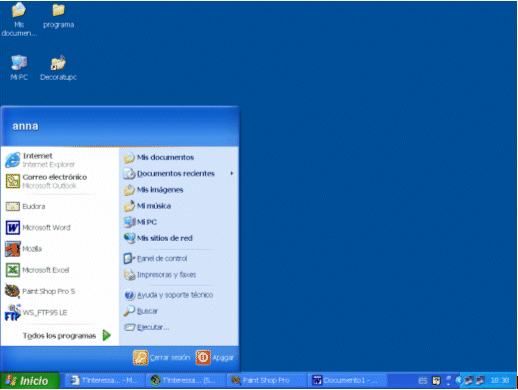This screenshot has height=390, width=518.
Task: Expand Documentos recientes submenu arrow
Action: coord(231,173)
